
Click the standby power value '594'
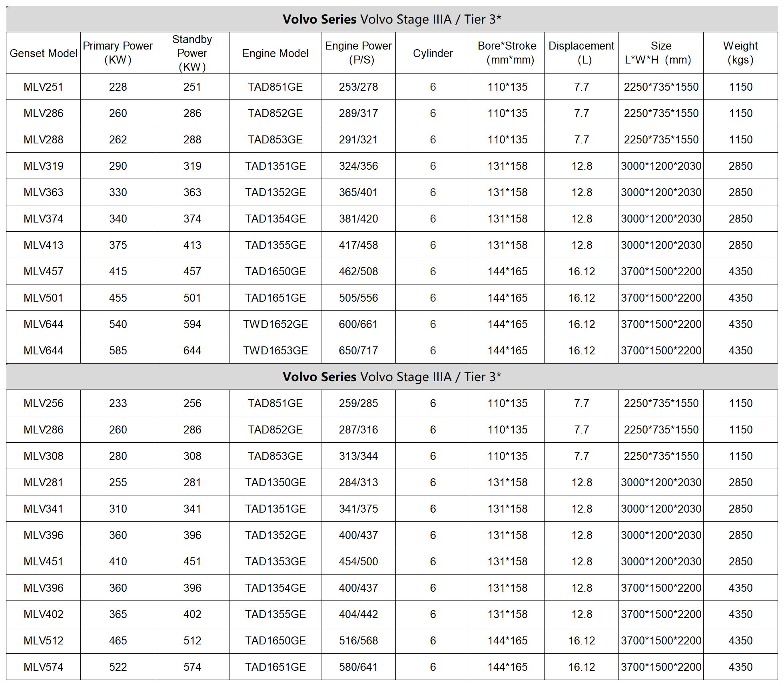tap(192, 324)
